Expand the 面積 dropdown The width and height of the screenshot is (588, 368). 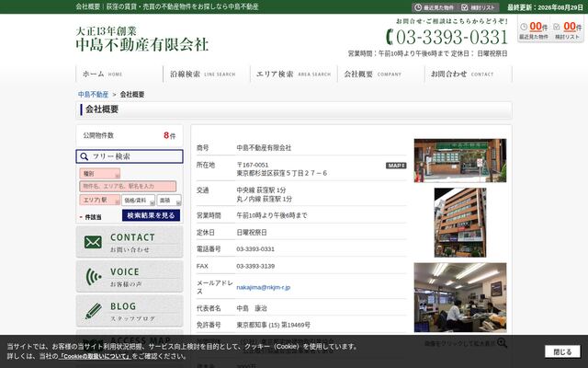click(169, 201)
